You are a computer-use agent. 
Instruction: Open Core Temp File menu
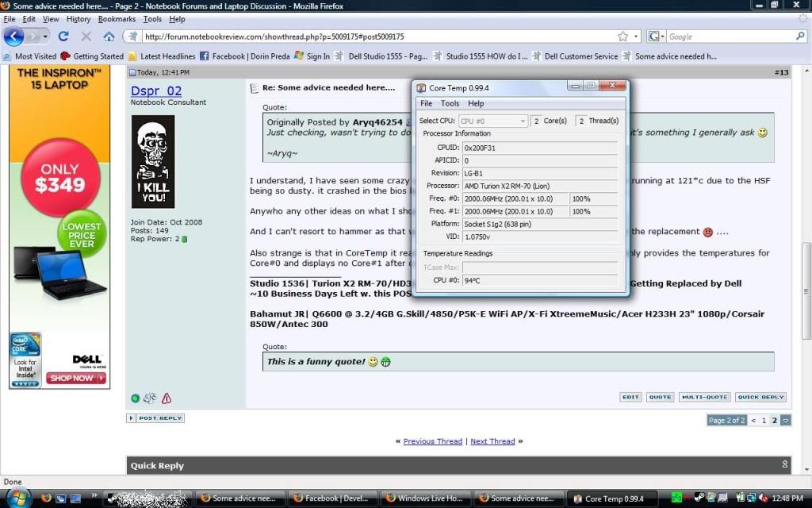[426, 104]
